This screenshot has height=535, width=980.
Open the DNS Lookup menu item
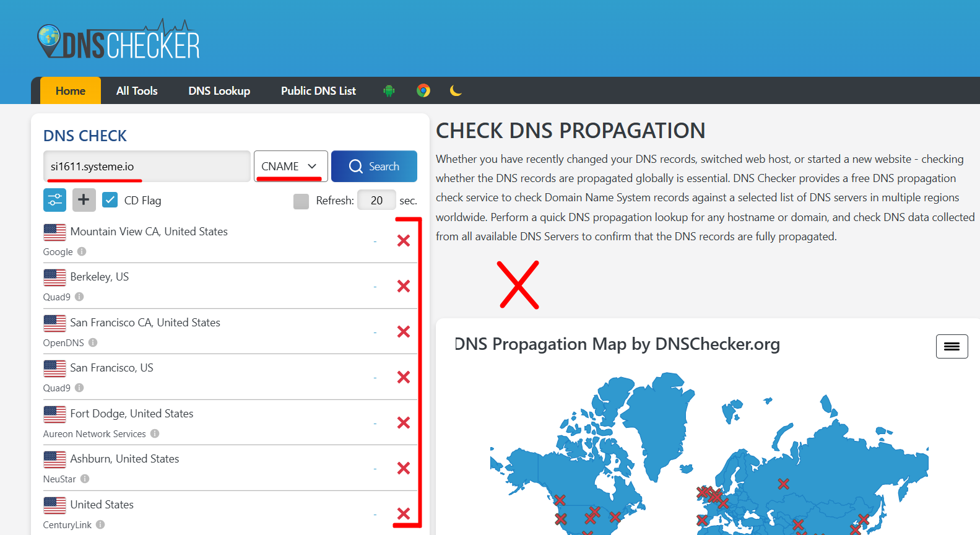pyautogui.click(x=219, y=90)
